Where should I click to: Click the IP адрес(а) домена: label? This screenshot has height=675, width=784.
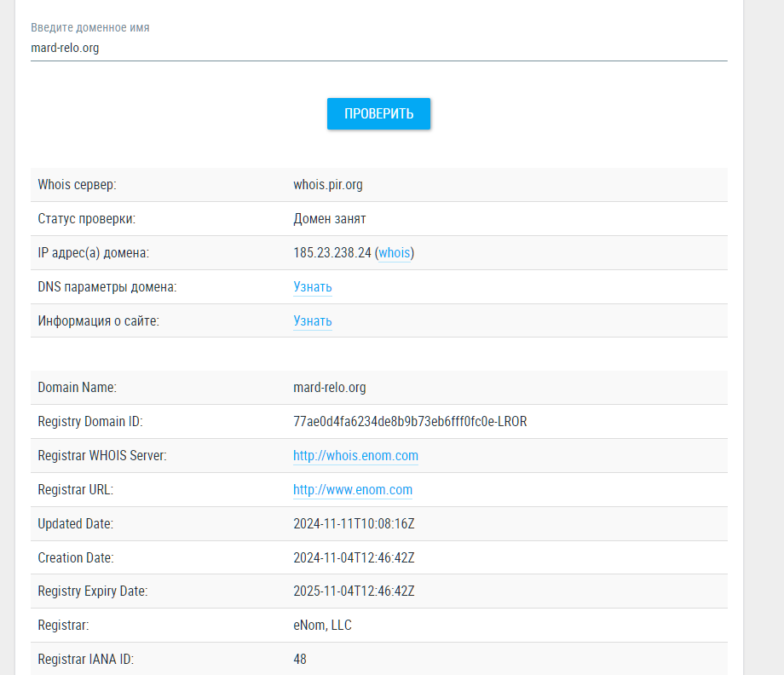94,253
